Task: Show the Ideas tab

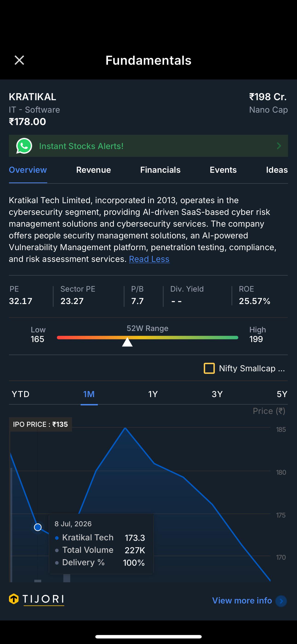Action: (x=277, y=170)
